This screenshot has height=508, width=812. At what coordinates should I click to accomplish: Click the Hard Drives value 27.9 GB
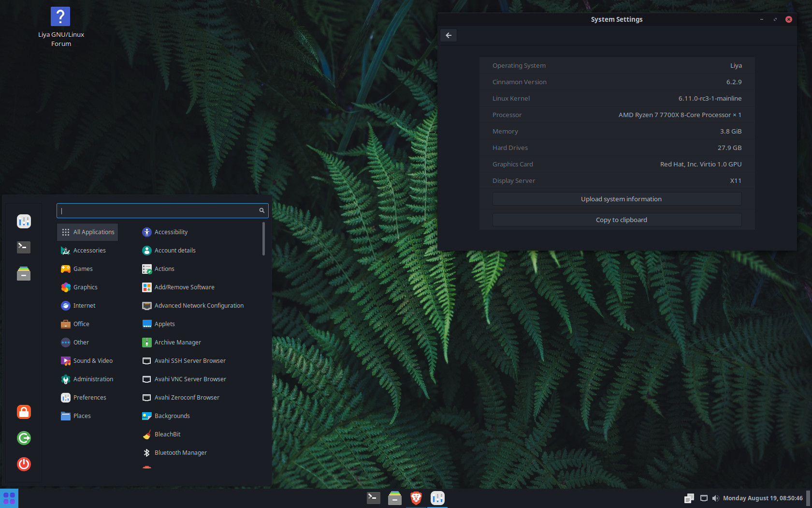[x=729, y=148]
